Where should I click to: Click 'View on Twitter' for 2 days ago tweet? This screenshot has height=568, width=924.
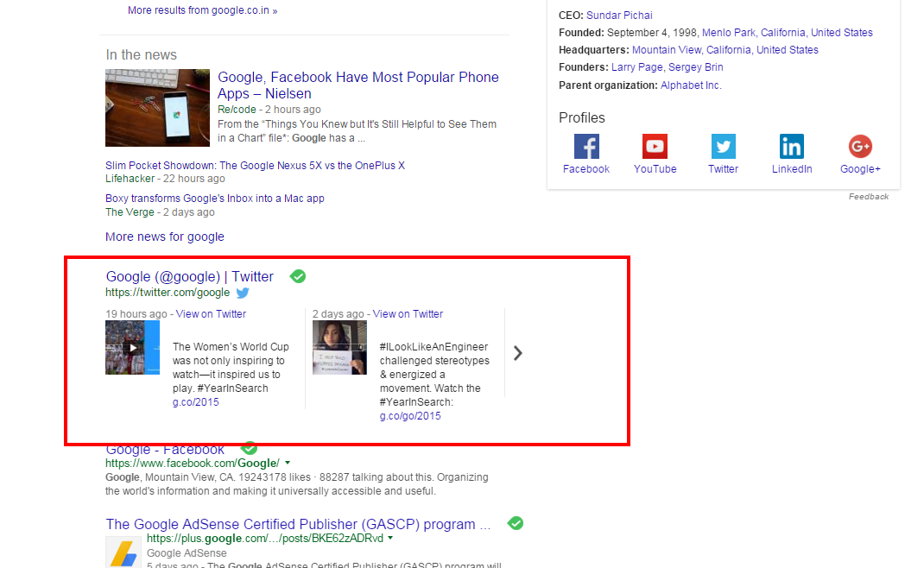[x=408, y=314]
